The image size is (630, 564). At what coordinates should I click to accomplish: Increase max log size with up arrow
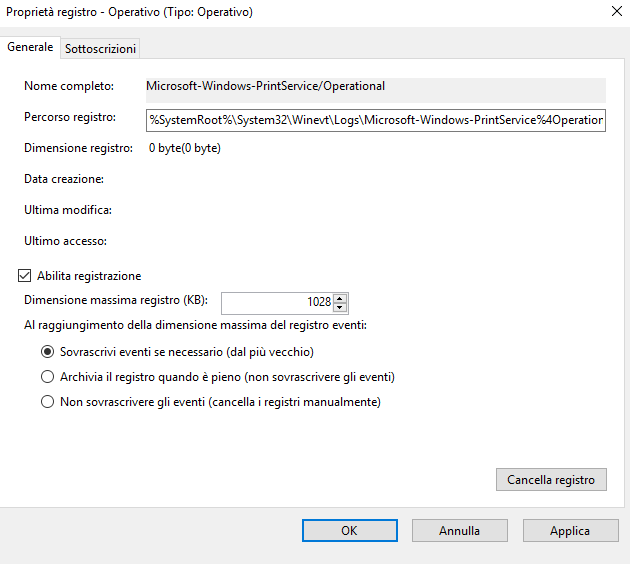(340, 298)
